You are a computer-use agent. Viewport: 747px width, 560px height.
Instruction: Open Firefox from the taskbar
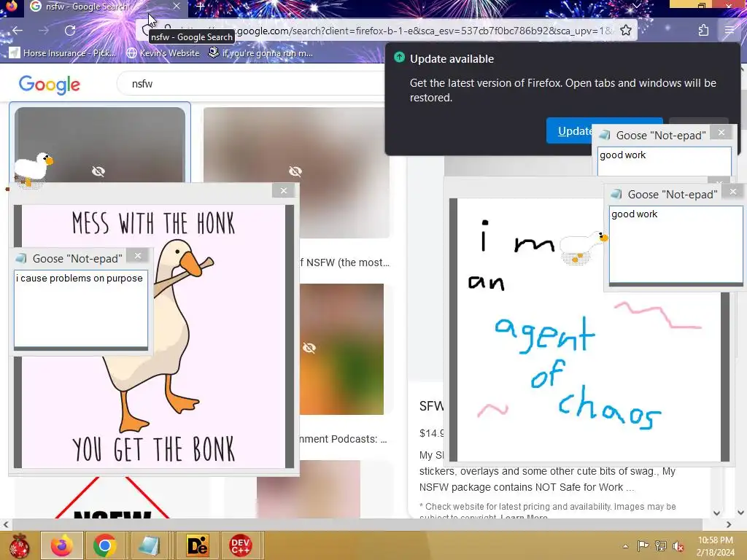62,545
